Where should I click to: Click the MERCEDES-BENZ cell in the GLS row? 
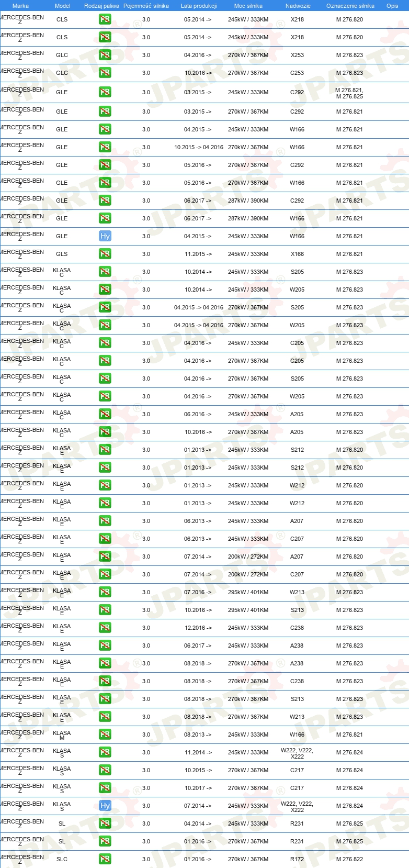21,254
